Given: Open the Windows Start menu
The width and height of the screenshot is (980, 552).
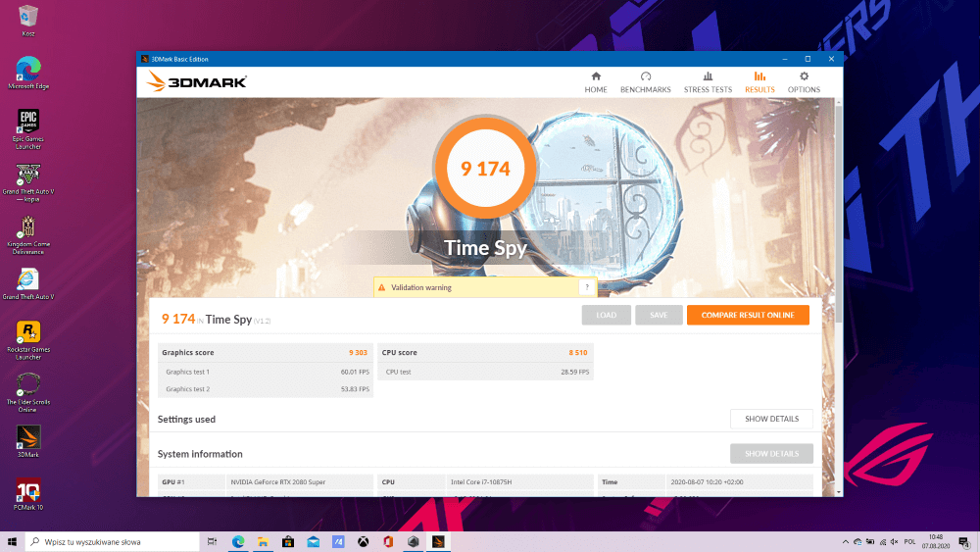Looking at the screenshot, I should pyautogui.click(x=12, y=542).
